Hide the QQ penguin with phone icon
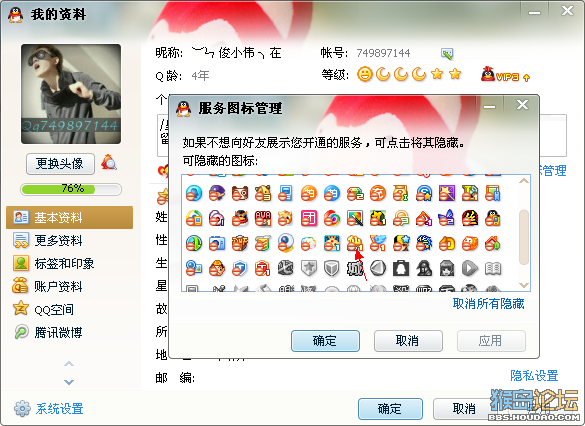 click(492, 218)
